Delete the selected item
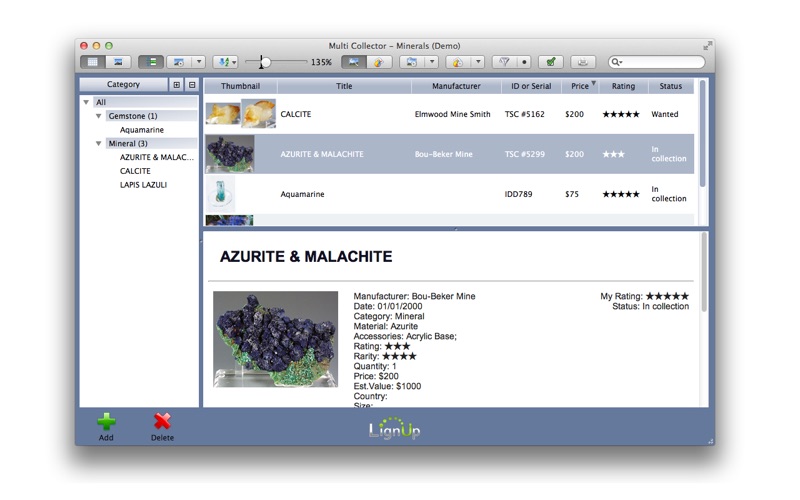 pos(162,427)
